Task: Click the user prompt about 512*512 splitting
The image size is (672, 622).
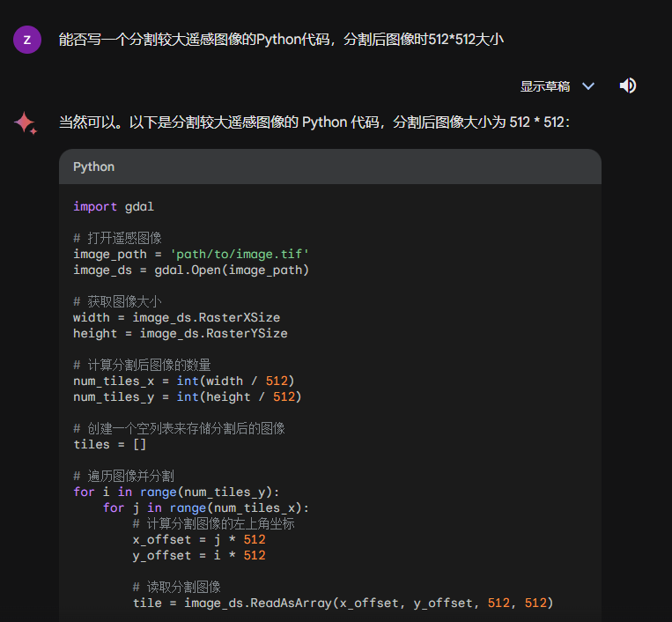Action: tap(280, 40)
